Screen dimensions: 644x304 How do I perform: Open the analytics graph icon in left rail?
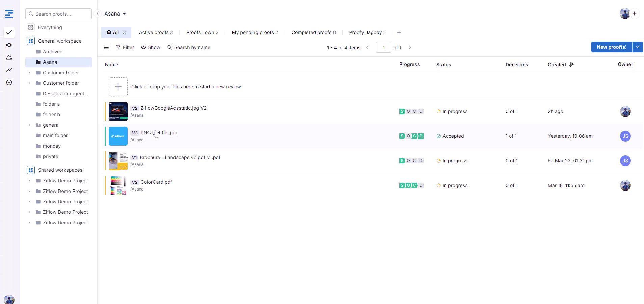coord(9,70)
